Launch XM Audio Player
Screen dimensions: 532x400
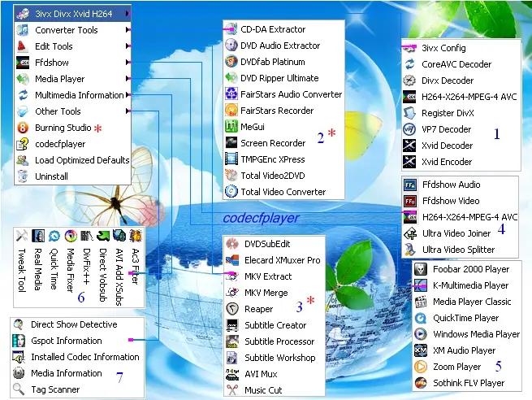[467, 350]
